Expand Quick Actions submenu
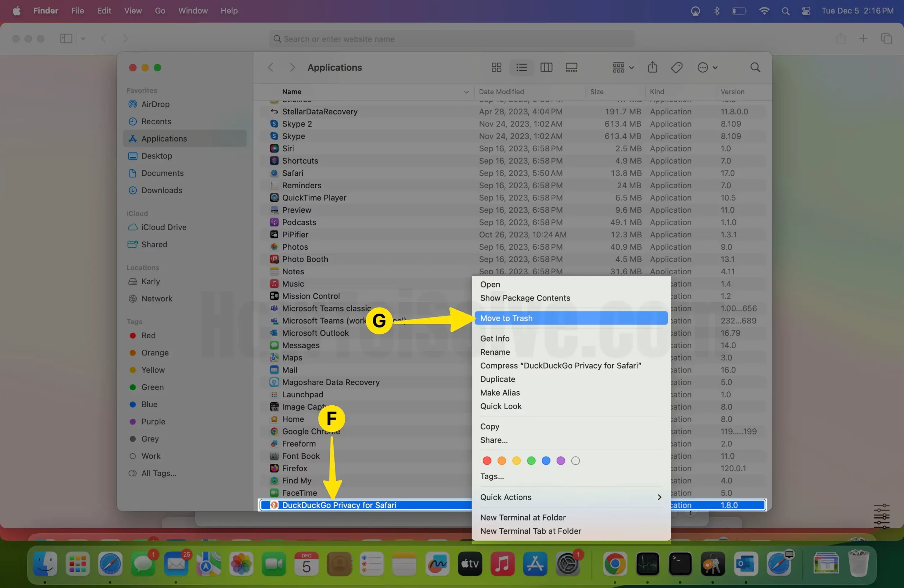This screenshot has height=588, width=904. [x=571, y=498]
